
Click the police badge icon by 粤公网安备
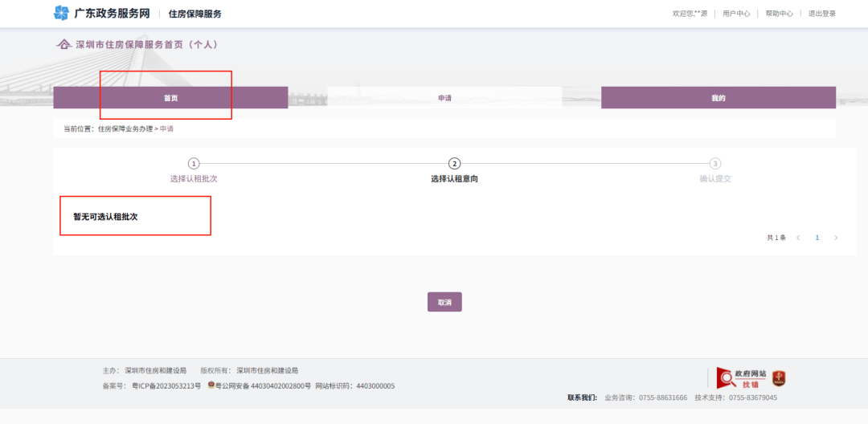point(211,386)
